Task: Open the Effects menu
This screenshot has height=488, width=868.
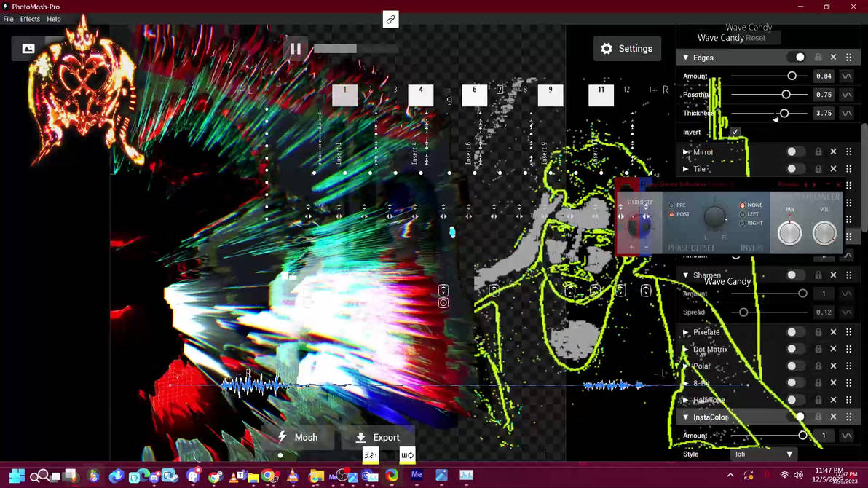Action: [30, 19]
